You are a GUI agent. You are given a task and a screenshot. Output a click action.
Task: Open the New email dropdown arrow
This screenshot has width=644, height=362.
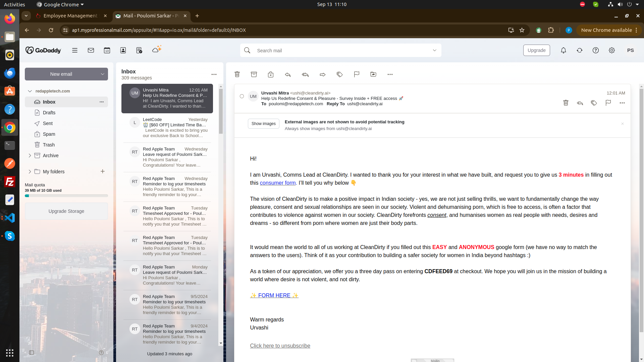click(x=103, y=74)
